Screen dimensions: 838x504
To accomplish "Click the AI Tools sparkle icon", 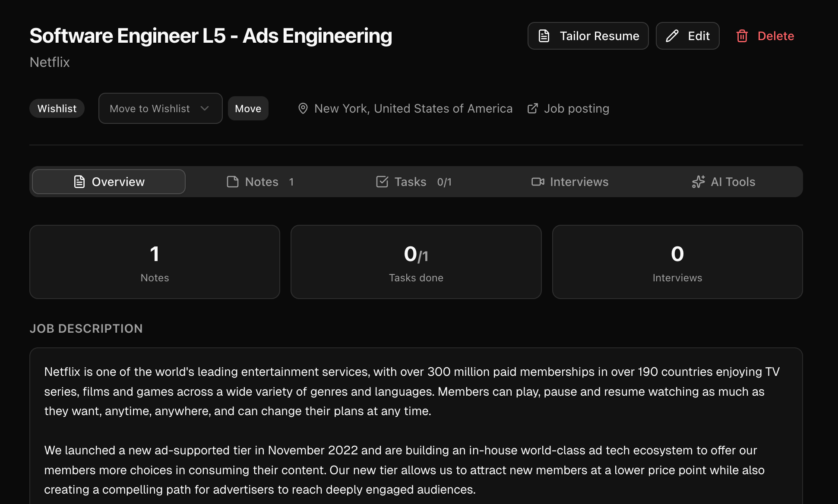I will click(x=698, y=182).
